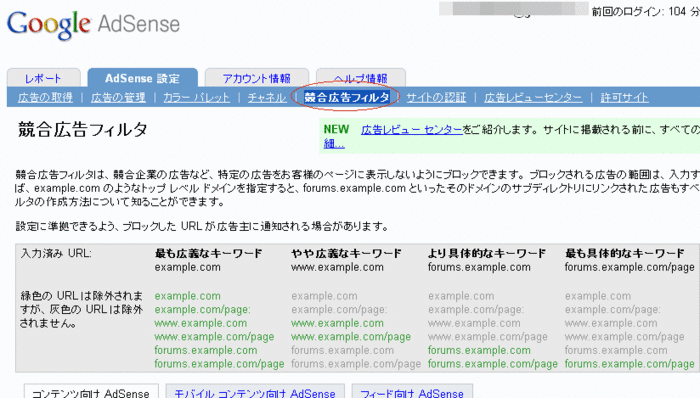Viewport: 700px width, 398px height.
Task: Click green example.com in first keyword column
Action: coord(188,296)
